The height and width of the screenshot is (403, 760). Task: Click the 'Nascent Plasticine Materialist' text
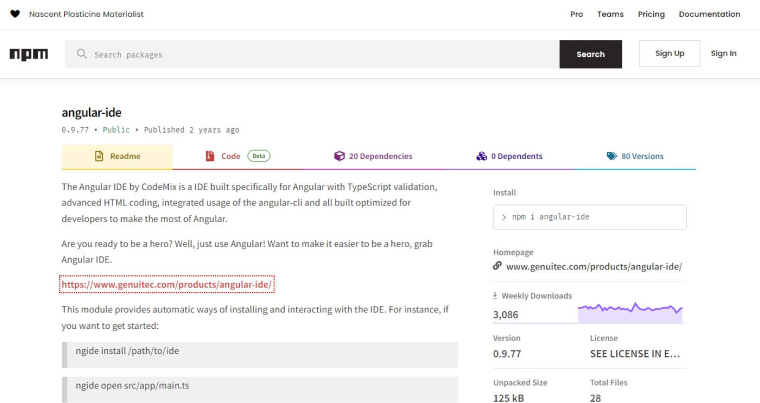tap(86, 14)
